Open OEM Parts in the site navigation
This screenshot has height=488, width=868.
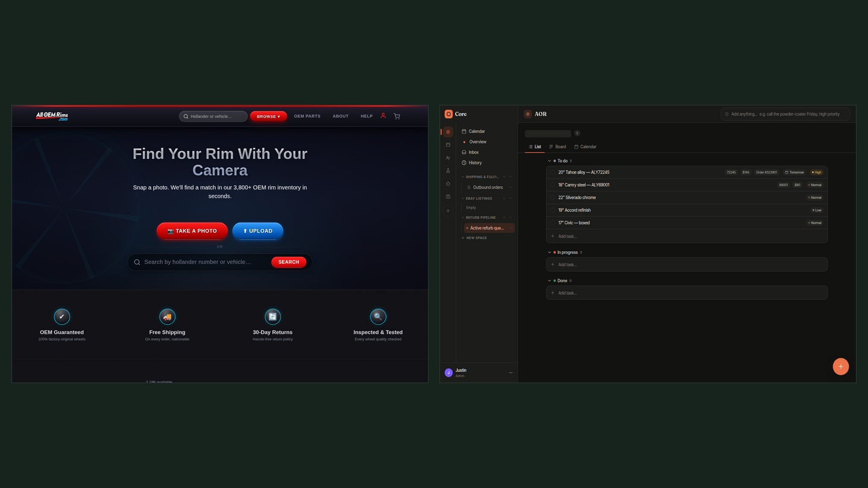click(x=307, y=116)
